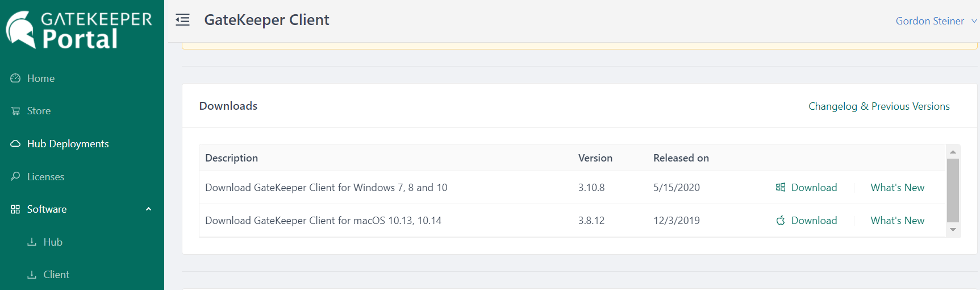Collapse the Software submenu chevron
Image resolution: width=980 pixels, height=290 pixels.
coord(148,209)
